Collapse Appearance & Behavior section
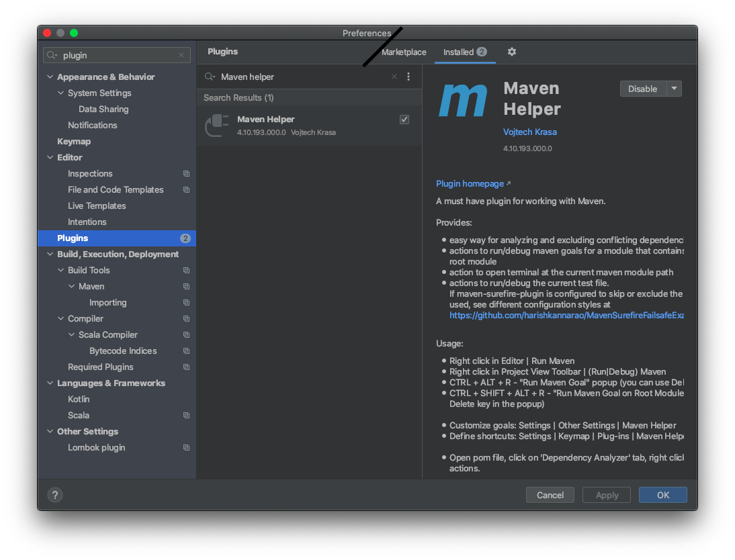Screen dimensions: 735x560 point(50,77)
